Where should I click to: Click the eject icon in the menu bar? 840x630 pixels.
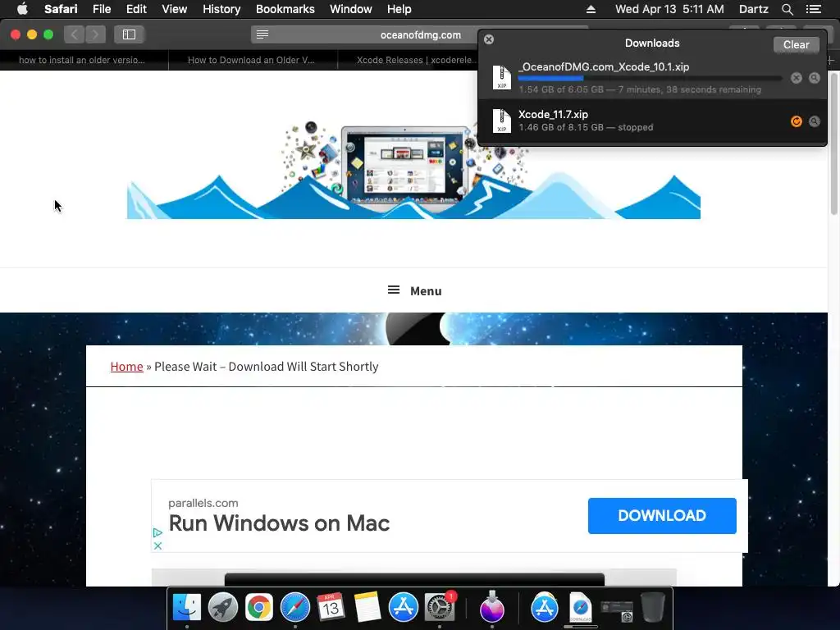pos(591,9)
